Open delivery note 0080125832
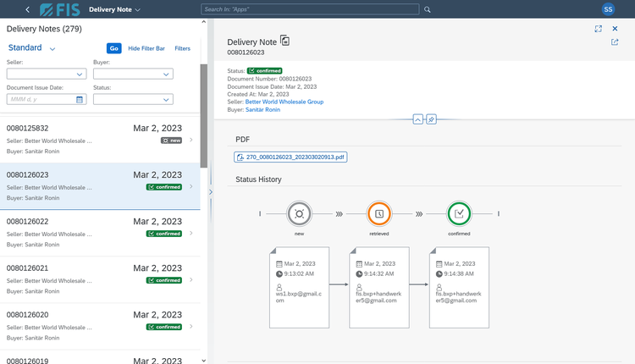This screenshot has height=364, width=635. pos(100,140)
